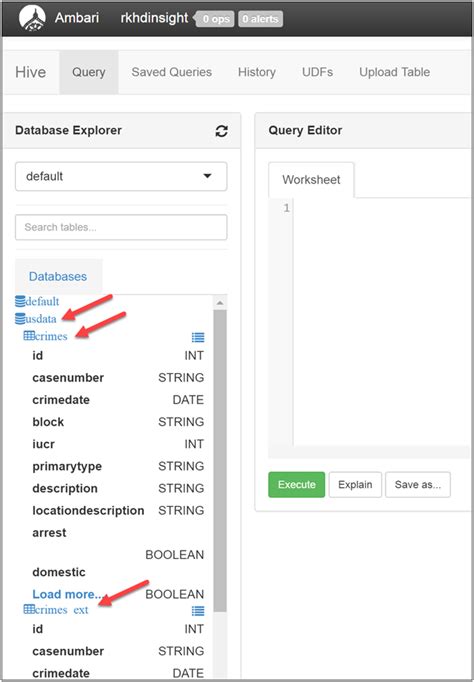Image resolution: width=474 pixels, height=682 pixels.
Task: Run the query with Execute
Action: (297, 485)
